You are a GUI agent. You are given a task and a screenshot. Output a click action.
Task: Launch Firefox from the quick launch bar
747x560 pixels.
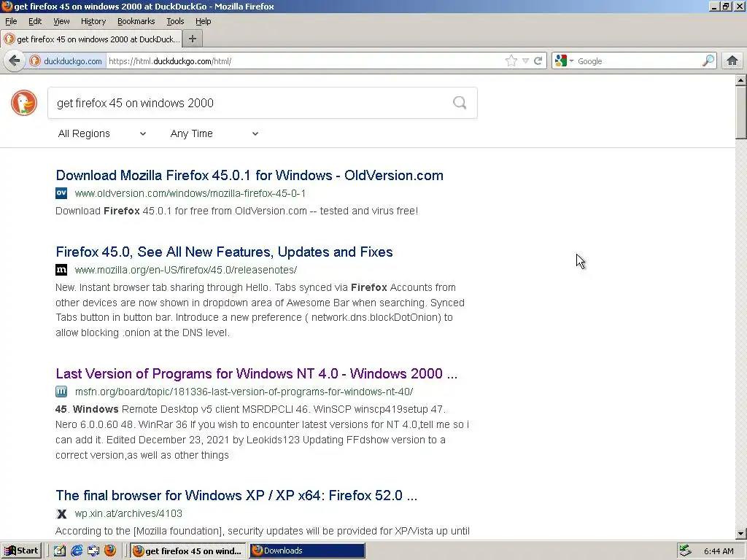pyautogui.click(x=110, y=551)
